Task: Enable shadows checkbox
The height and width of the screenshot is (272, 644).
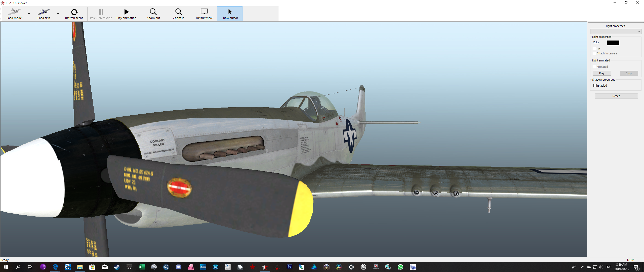Action: point(595,86)
